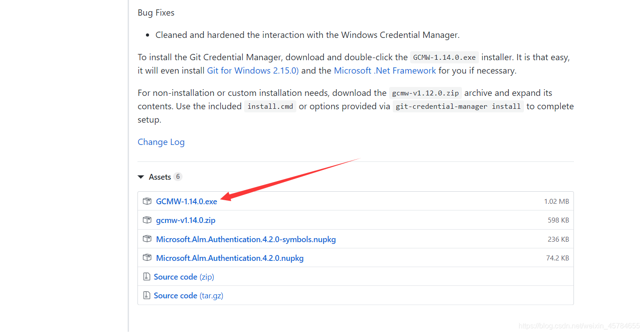Download the gcmw-v1.14.0.zip archive

point(186,220)
